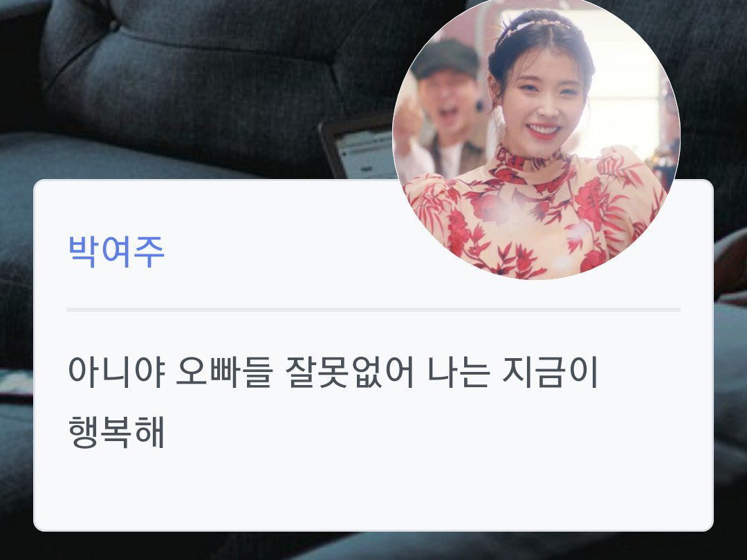Click the dark background below the card
Screen dimensions: 747x560
[x=373, y=546]
